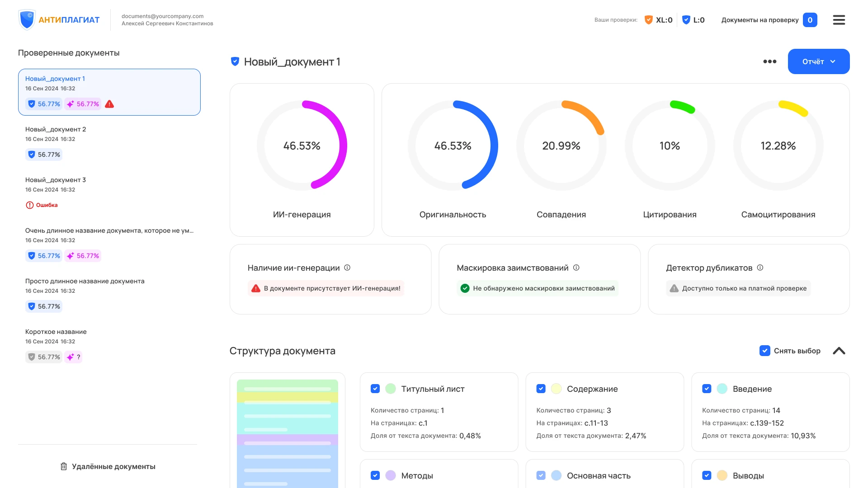This screenshot has width=868, height=488.
Task: Click the Цитирования 10% ring chart
Action: pos(670,145)
